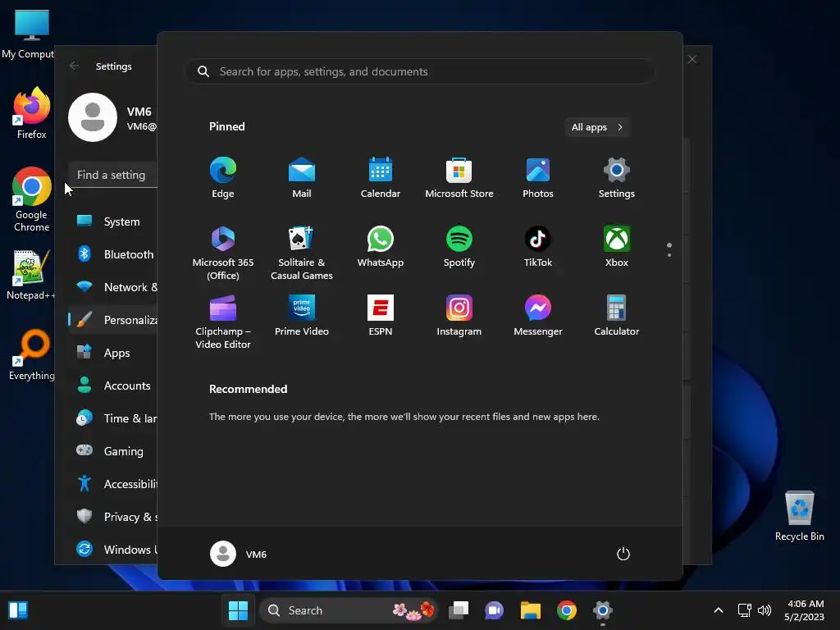840x630 pixels.
Task: Launch WhatsApp from Start menu
Action: pos(381,247)
